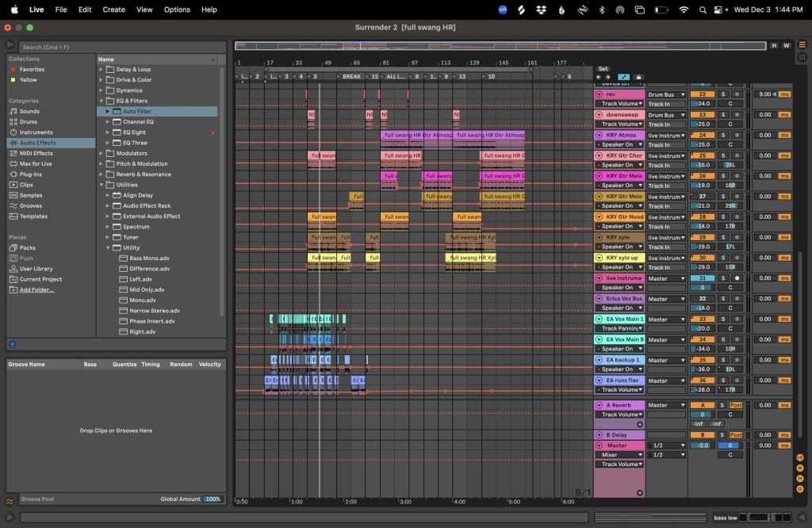Collapse the Utilities folder

(101, 185)
